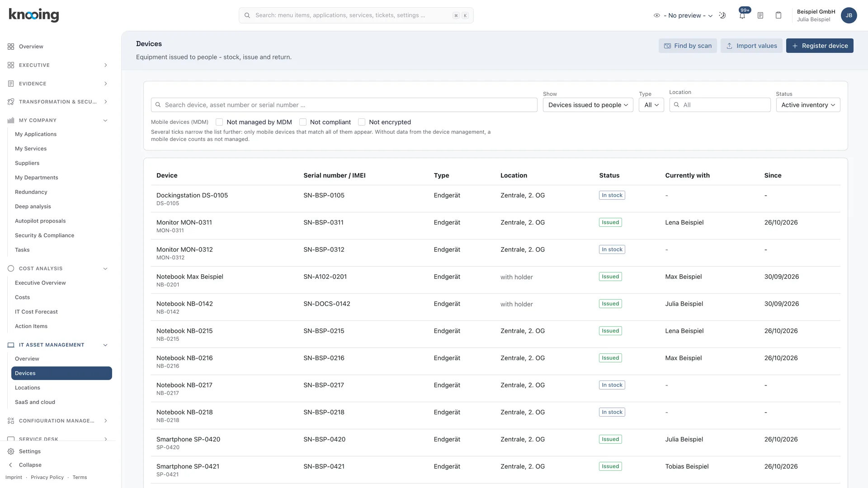
Task: Click the Settings gear icon
Action: pos(11,451)
